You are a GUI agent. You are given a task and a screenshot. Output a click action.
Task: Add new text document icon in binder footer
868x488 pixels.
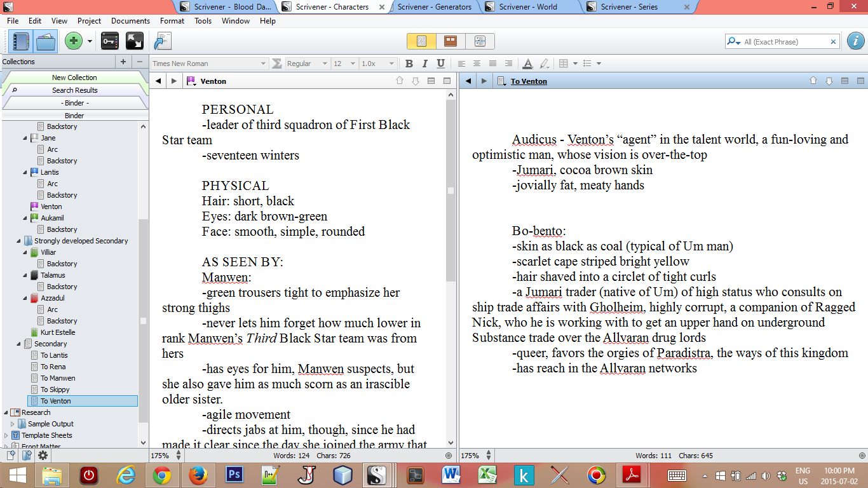[x=11, y=455]
